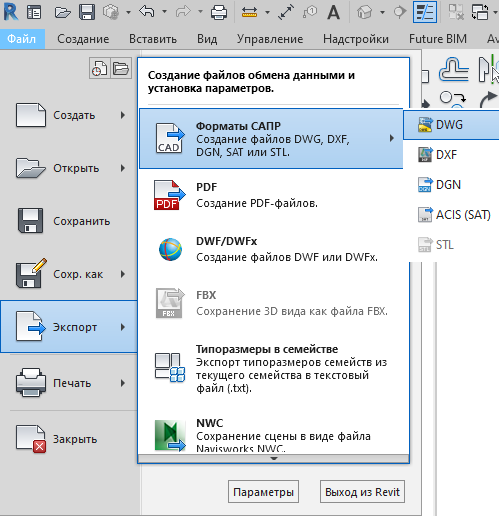Open the redo history dropdown arrow
The width and height of the screenshot is (499, 516).
pos(200,12)
